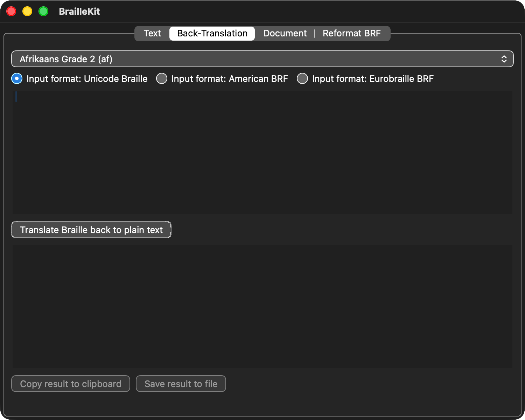Screen dimensions: 525x420
Task: Copy result to clipboard
Action: click(x=71, y=384)
